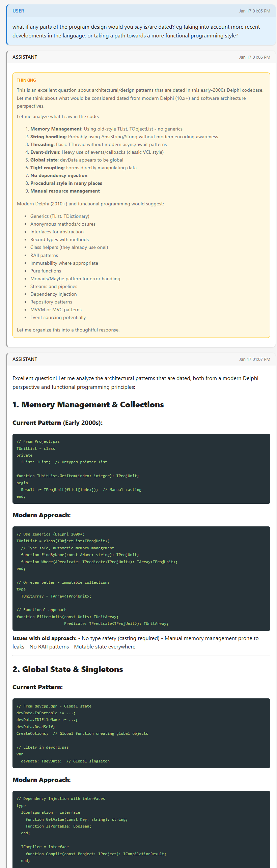This screenshot has width=277, height=868.
Task: Click the '// From Project.pas' code comment
Action: (38, 441)
